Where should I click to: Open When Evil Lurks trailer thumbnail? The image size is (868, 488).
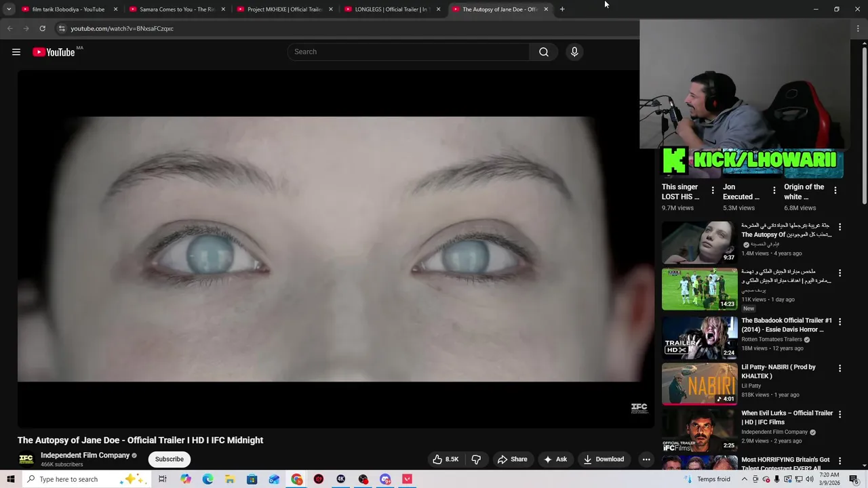click(699, 430)
